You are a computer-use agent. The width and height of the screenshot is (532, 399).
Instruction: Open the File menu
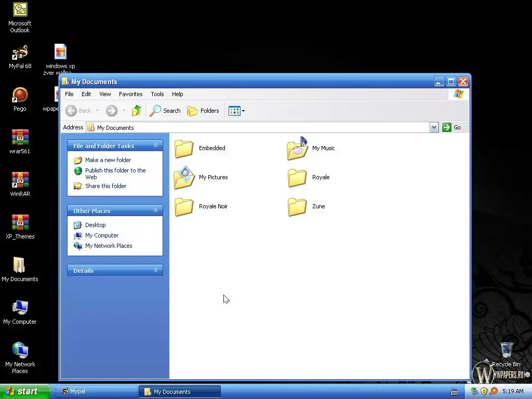pyautogui.click(x=69, y=95)
